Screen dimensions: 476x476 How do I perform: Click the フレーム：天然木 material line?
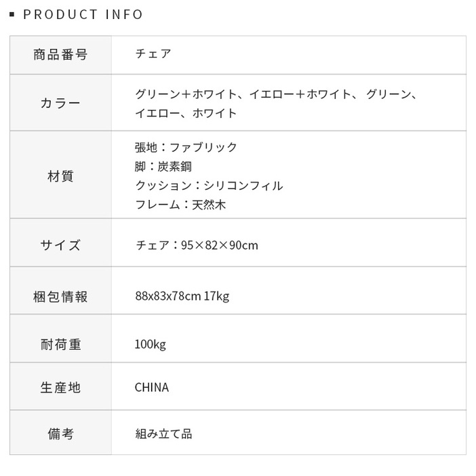[x=180, y=204]
